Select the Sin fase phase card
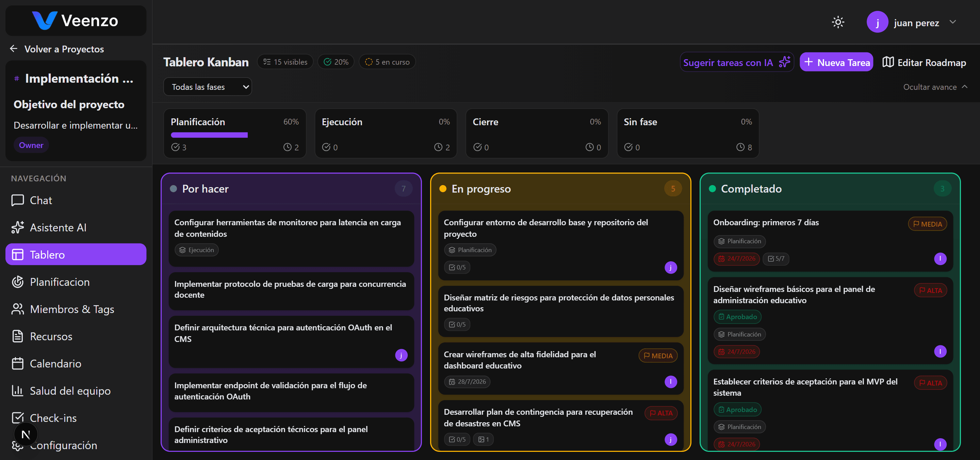Image resolution: width=980 pixels, height=460 pixels. coord(687,134)
